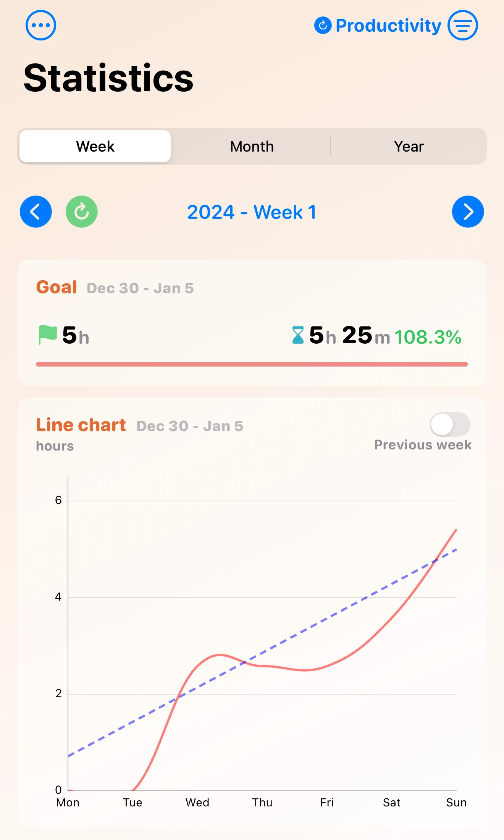Click the 2024 - Week 1 label
Viewport: 504px width, 840px height.
(x=252, y=212)
